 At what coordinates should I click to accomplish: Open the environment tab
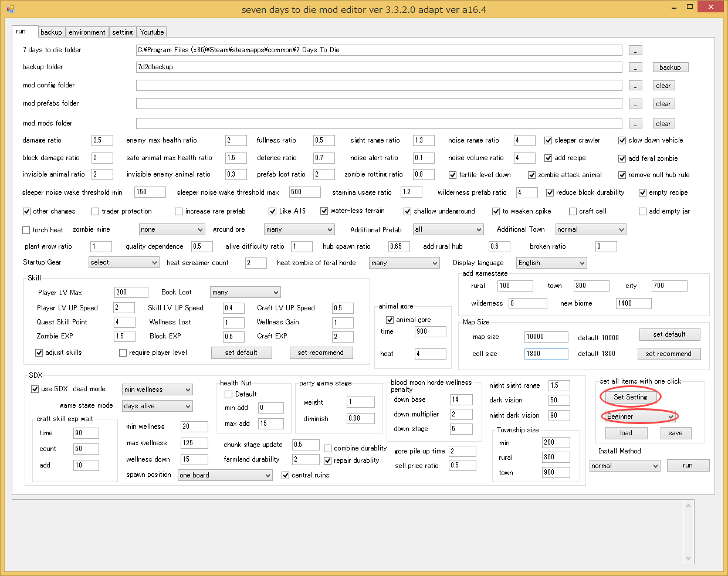point(87,32)
